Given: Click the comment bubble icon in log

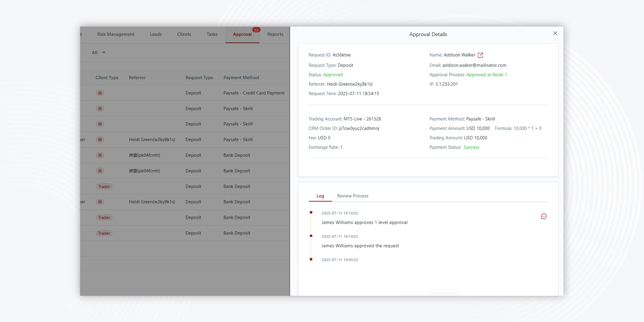Looking at the screenshot, I should 544,217.
